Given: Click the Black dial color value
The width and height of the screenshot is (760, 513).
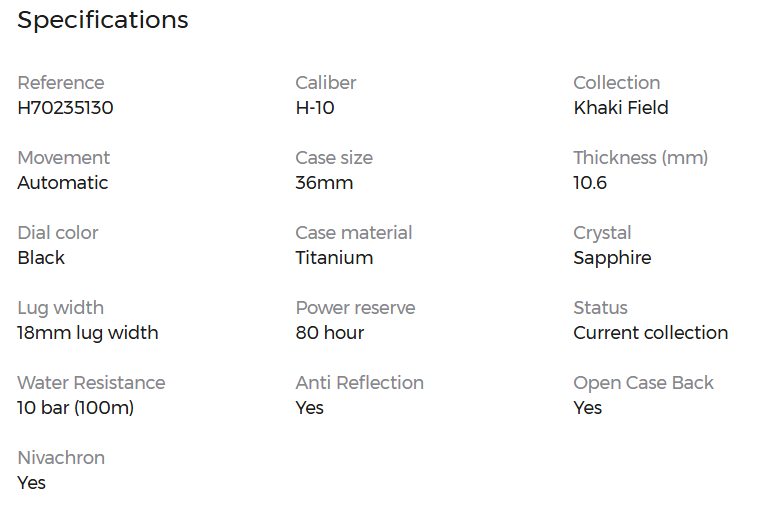Looking at the screenshot, I should tap(41, 257).
